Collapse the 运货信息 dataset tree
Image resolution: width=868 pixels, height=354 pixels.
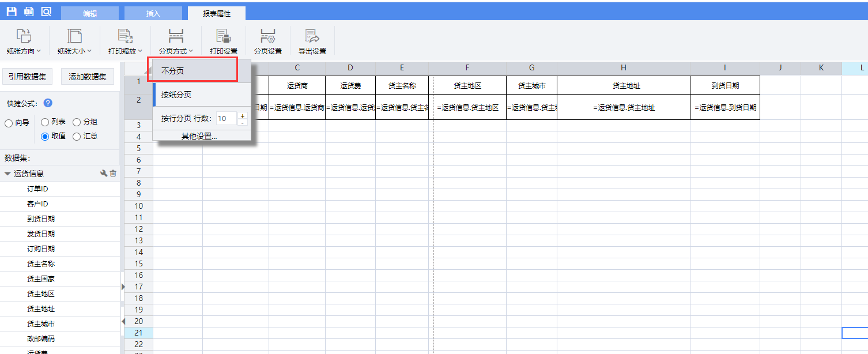(7, 174)
